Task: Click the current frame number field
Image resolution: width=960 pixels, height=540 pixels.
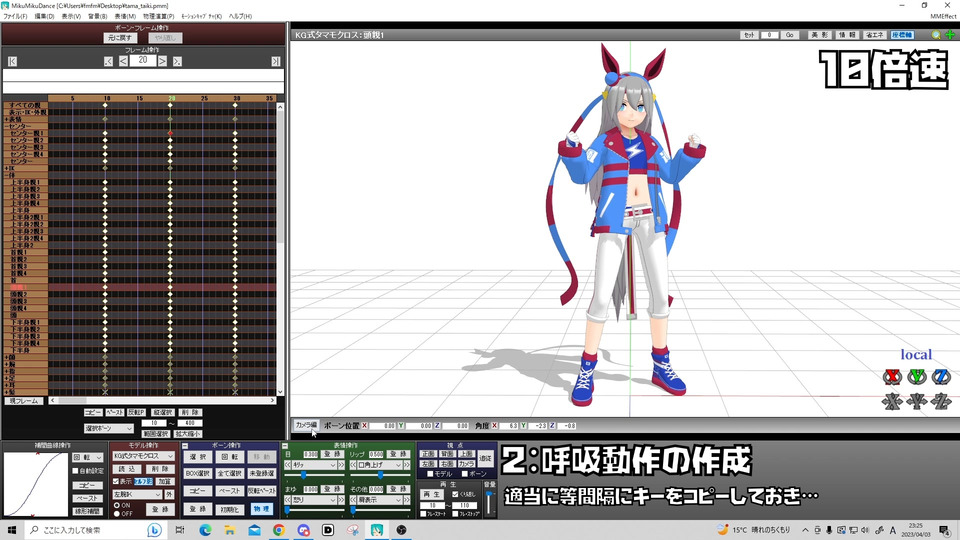Action: (143, 61)
